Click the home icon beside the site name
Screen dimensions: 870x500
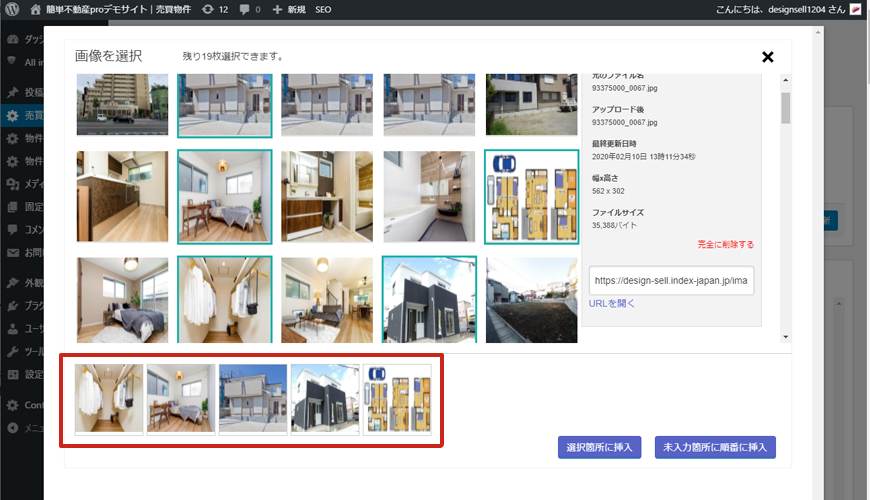coord(36,9)
